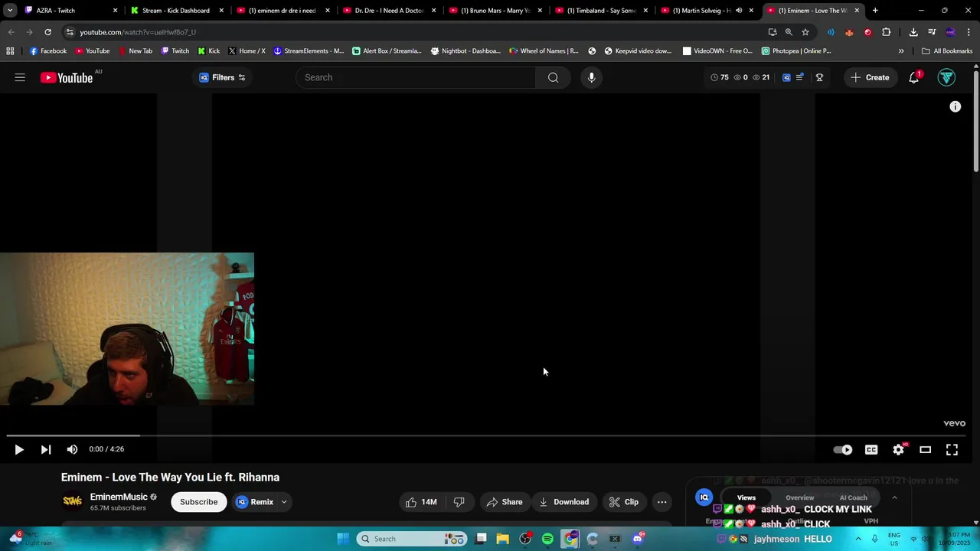Switch to theater mode
The width and height of the screenshot is (980, 551).
click(x=925, y=449)
